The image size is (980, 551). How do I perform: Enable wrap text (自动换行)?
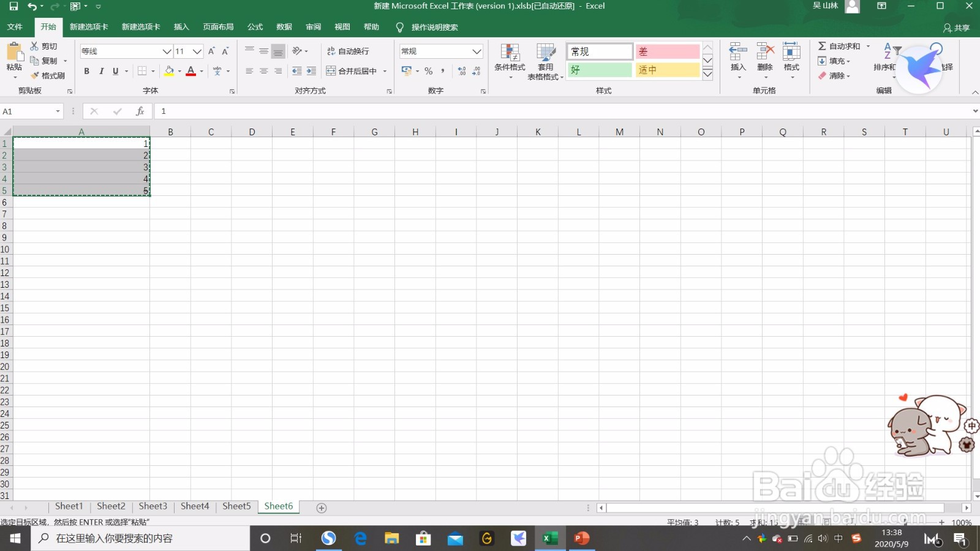click(x=348, y=51)
